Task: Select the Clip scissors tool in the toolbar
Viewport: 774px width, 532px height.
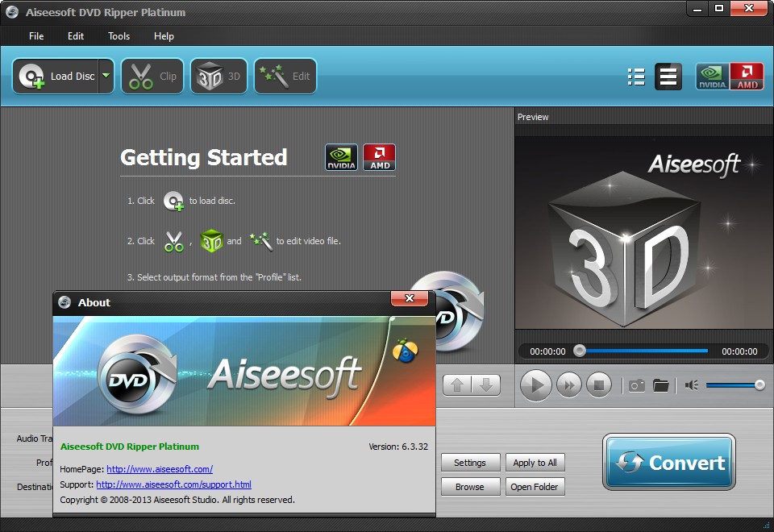Action: click(x=152, y=76)
